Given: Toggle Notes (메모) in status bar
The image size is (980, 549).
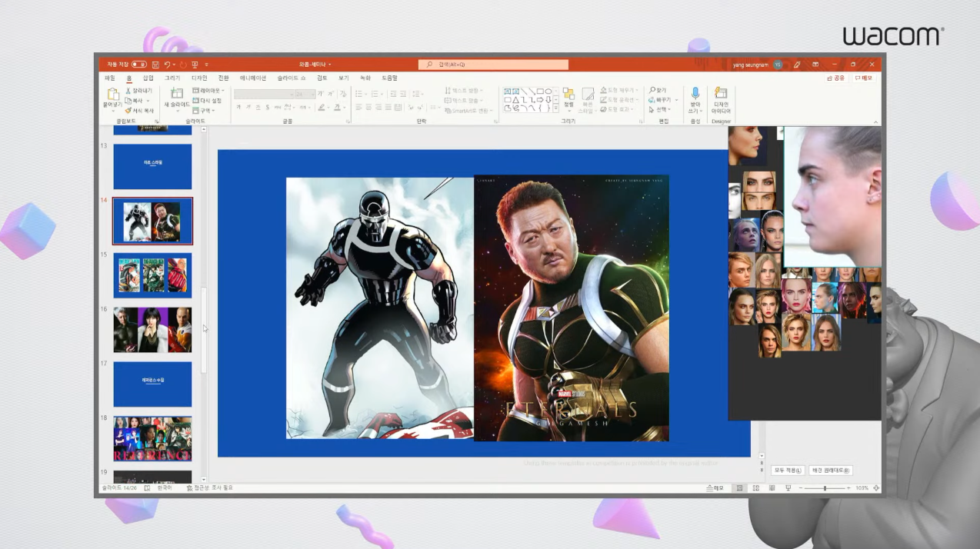Looking at the screenshot, I should (715, 488).
